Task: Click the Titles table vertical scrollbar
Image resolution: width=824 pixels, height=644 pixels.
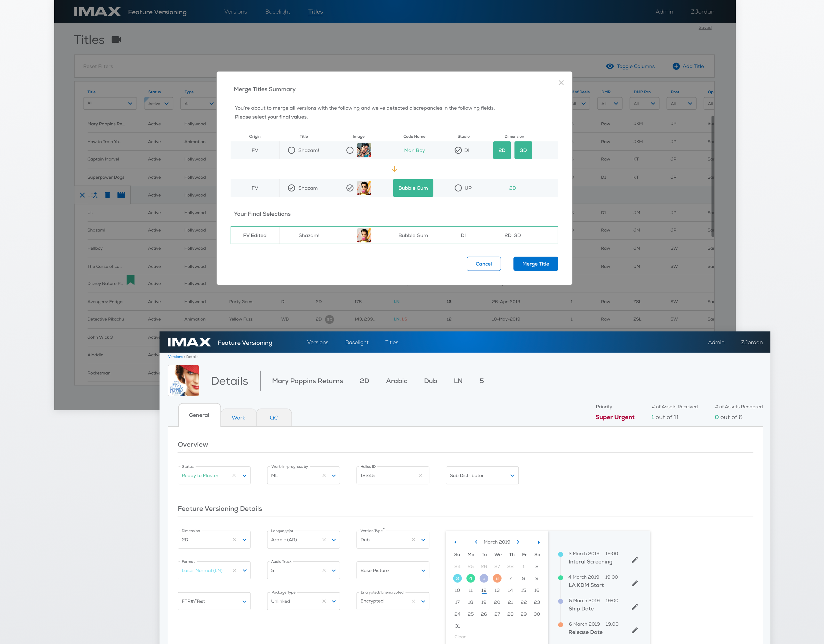Action: coord(713,177)
